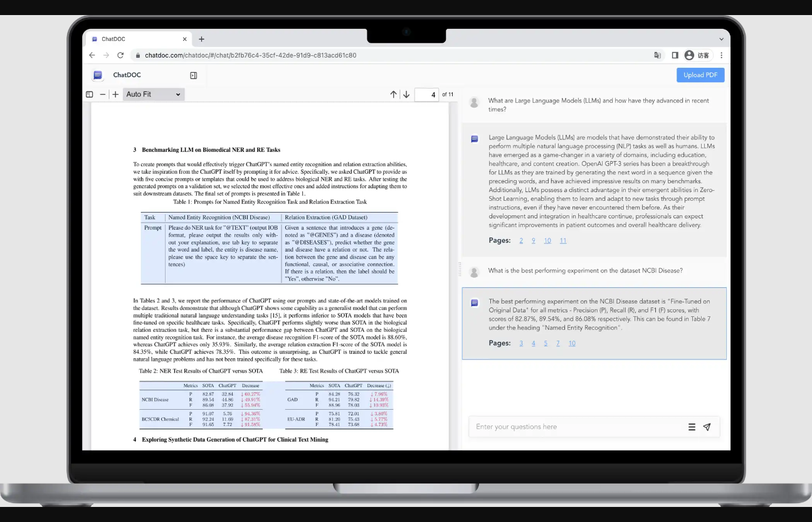This screenshot has height=522, width=812.
Task: Click the Upload PDF button
Action: 700,75
